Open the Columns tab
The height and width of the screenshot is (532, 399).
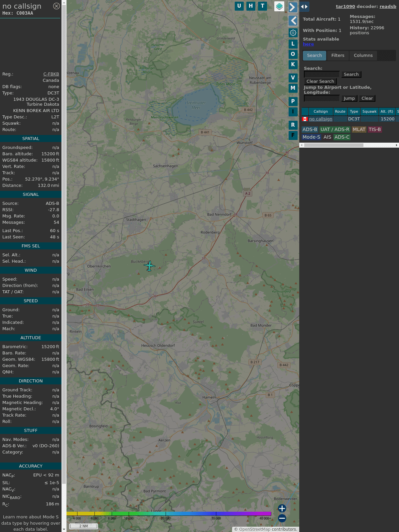coord(363,56)
